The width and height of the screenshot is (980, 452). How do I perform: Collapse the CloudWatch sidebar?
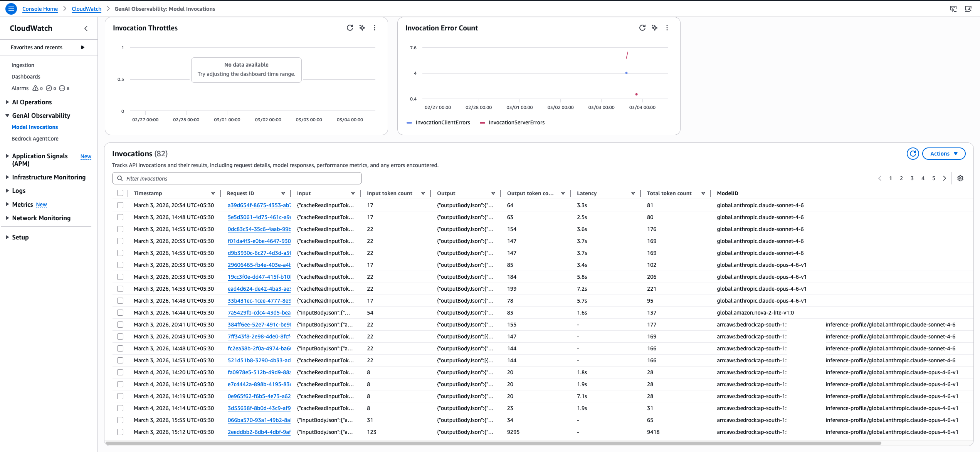click(x=86, y=28)
